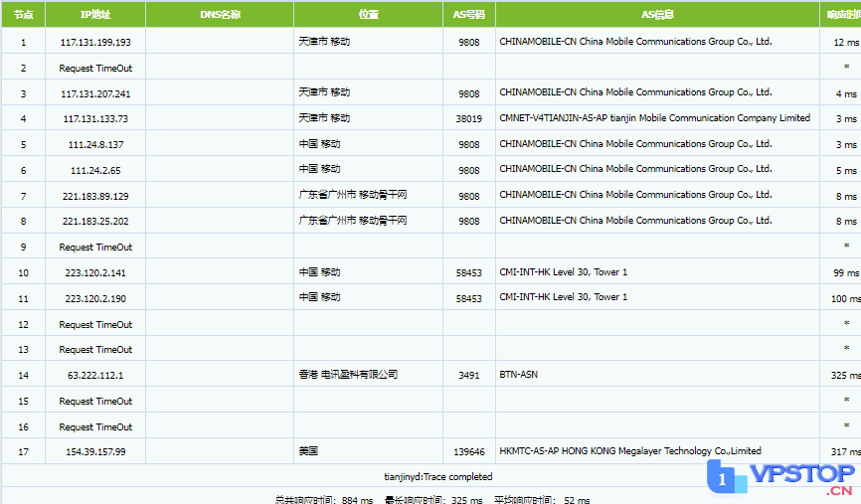Click 中国 移动 location in node 5 row
861x504 pixels.
(x=319, y=144)
